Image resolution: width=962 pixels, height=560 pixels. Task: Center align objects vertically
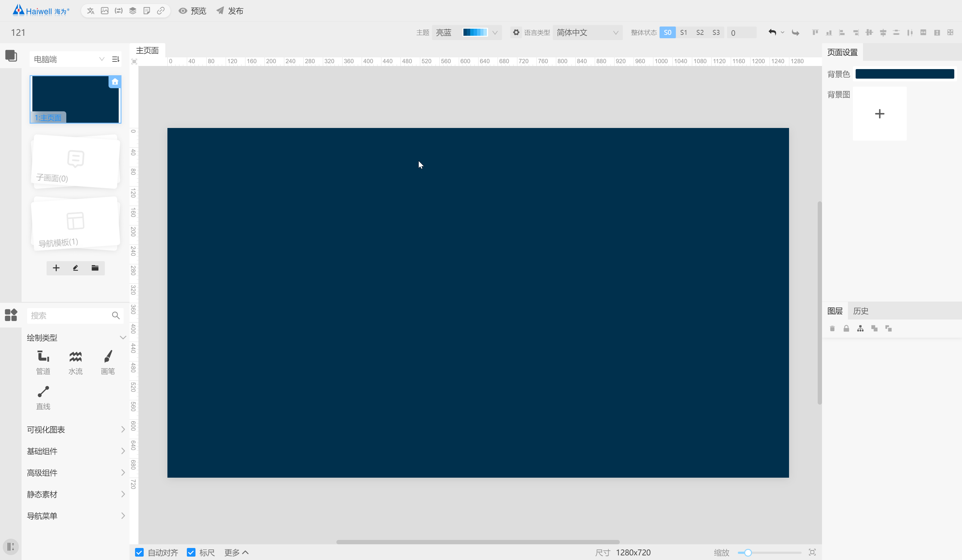click(869, 32)
